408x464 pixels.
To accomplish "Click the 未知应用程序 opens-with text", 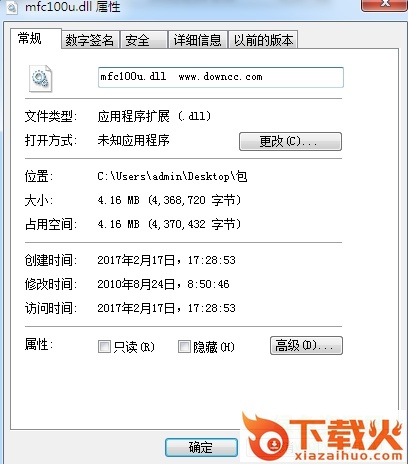I will pos(133,140).
